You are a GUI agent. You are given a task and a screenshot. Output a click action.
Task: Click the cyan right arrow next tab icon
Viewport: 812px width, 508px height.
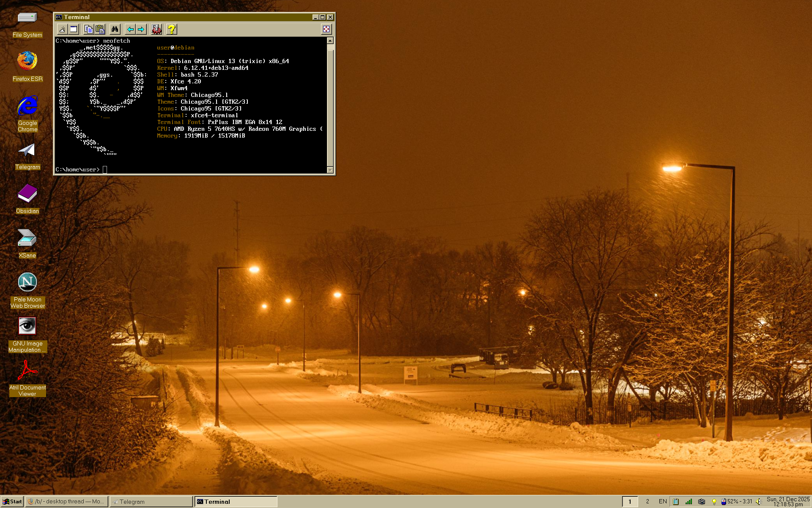point(141,29)
